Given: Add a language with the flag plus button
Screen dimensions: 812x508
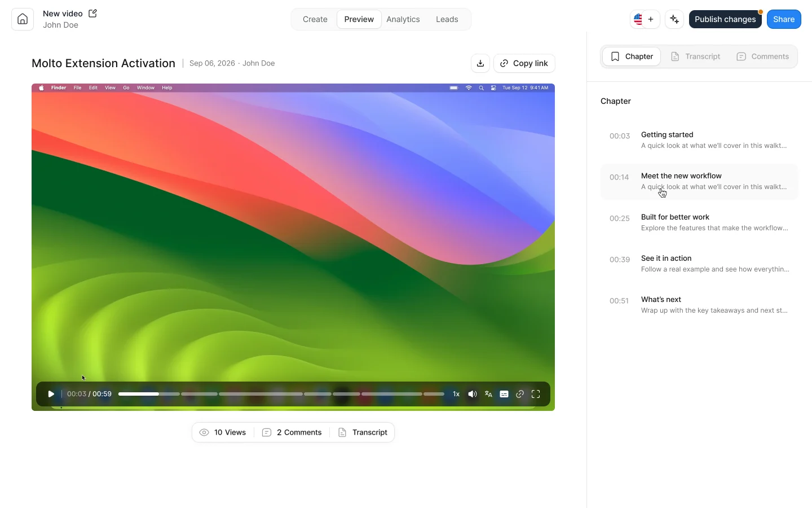Looking at the screenshot, I should (x=645, y=19).
